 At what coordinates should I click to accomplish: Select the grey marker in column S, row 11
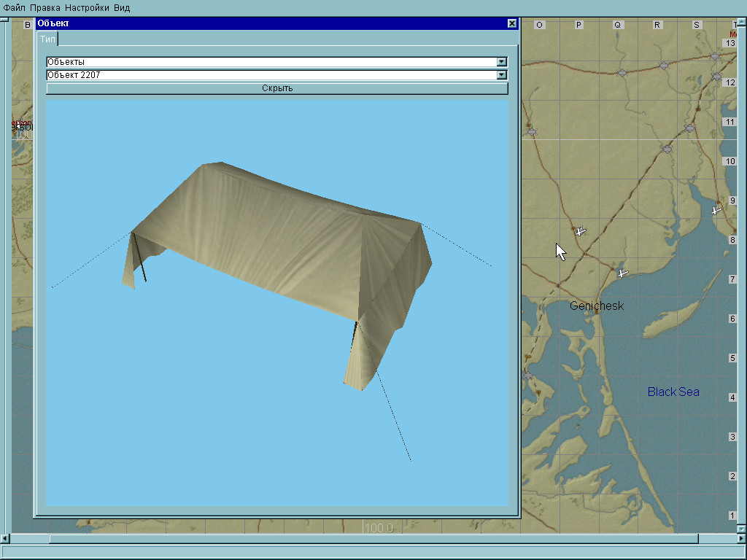(x=689, y=128)
